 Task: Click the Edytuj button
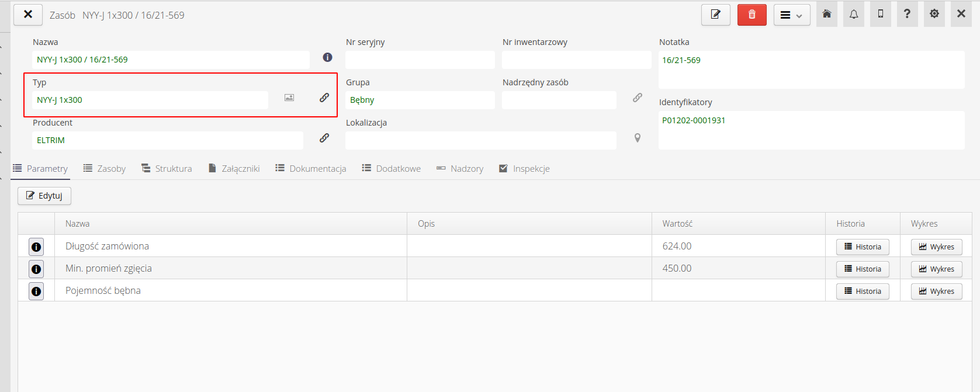(44, 196)
